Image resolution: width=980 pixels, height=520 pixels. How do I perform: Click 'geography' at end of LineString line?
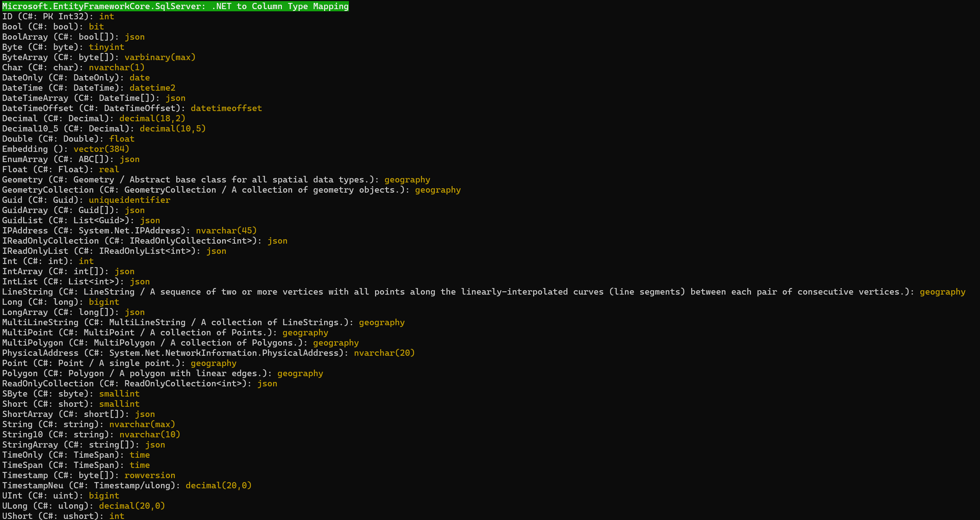click(942, 292)
